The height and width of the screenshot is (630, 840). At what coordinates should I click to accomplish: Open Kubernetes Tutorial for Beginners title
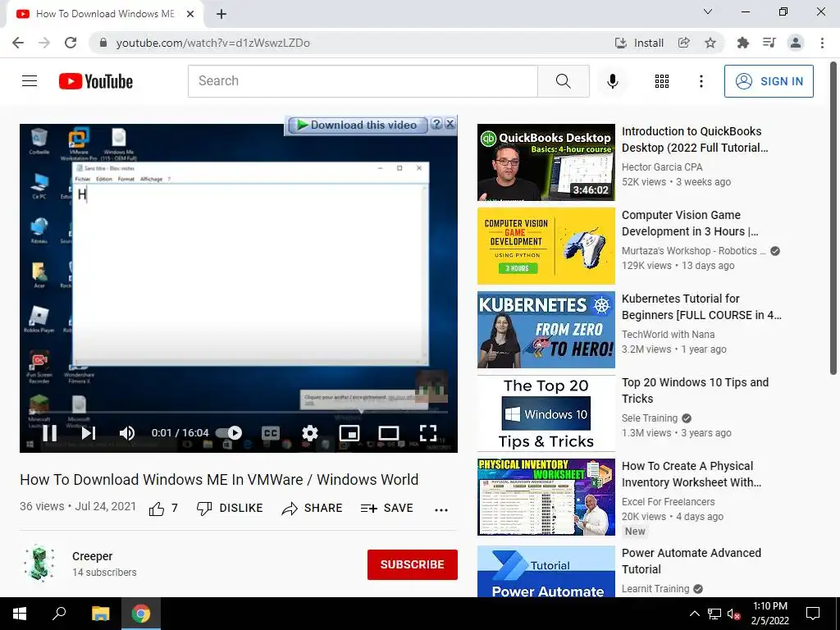point(701,307)
